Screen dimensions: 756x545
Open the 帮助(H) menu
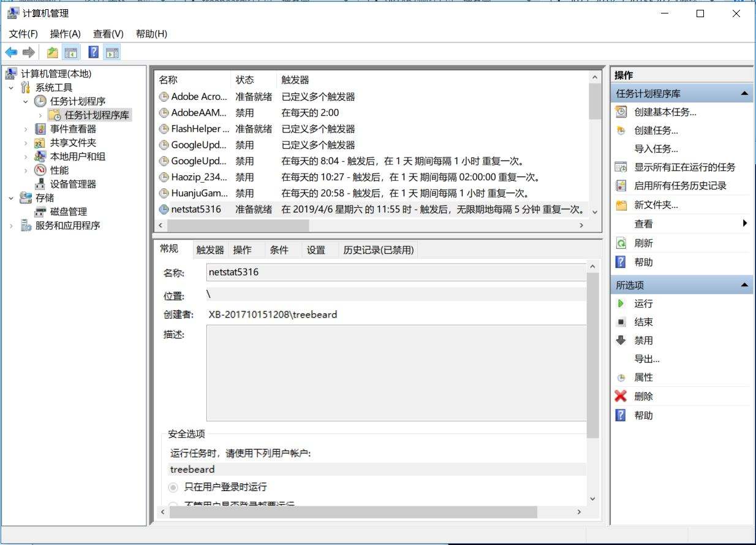pyautogui.click(x=151, y=34)
